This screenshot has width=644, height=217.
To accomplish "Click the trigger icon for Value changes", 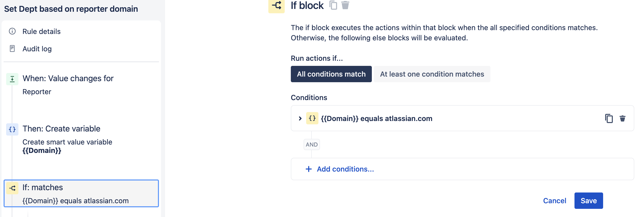I will [x=12, y=79].
